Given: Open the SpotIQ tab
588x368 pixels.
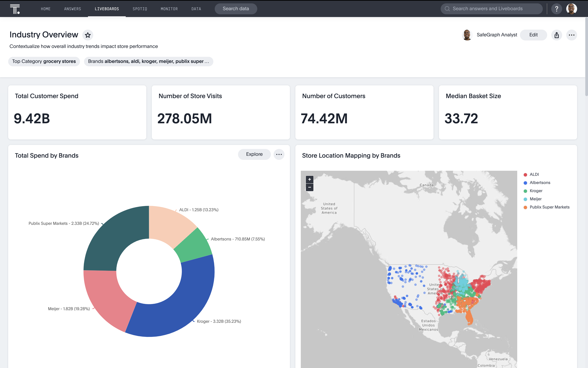Looking at the screenshot, I should 140,9.
